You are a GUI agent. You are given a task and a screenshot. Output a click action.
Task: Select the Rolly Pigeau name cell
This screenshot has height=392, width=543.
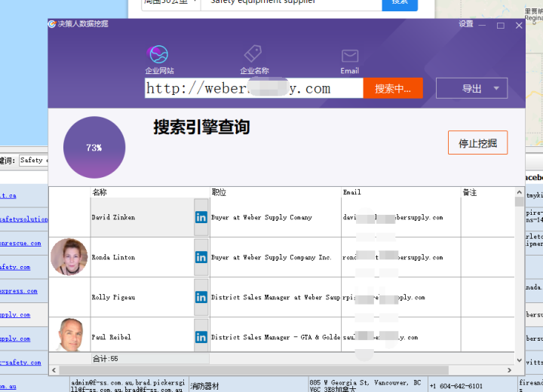142,297
